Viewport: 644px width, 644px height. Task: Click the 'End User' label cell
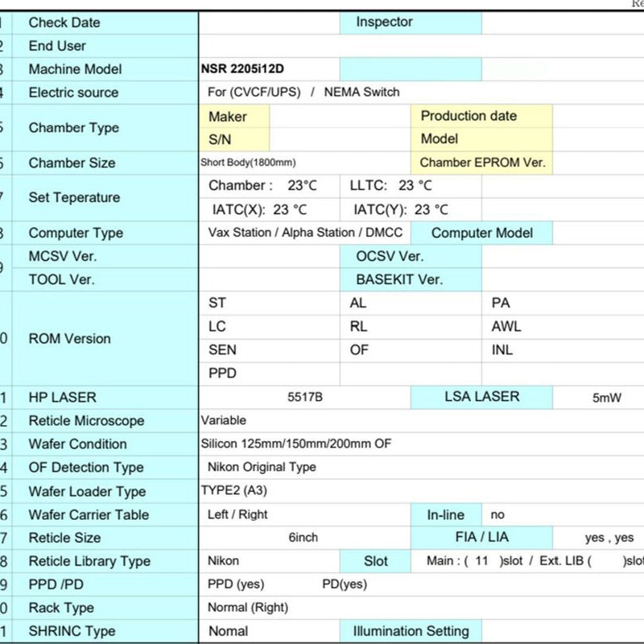[x=105, y=46]
